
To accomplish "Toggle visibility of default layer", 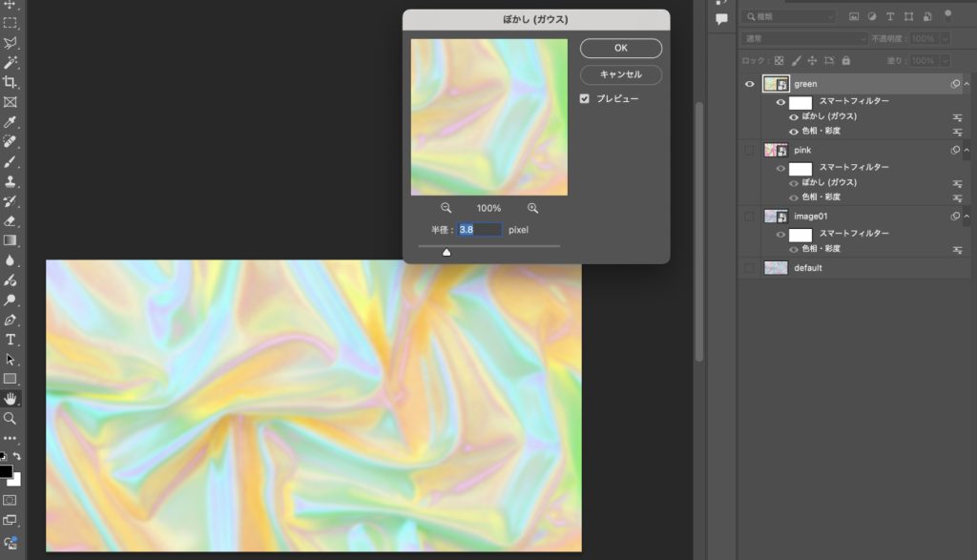I will (x=749, y=268).
